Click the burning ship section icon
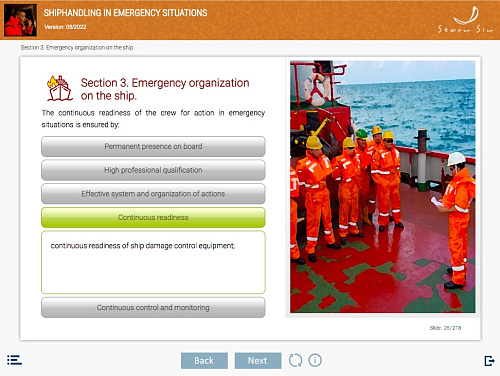Screen dimensions: 500x376 (59, 88)
